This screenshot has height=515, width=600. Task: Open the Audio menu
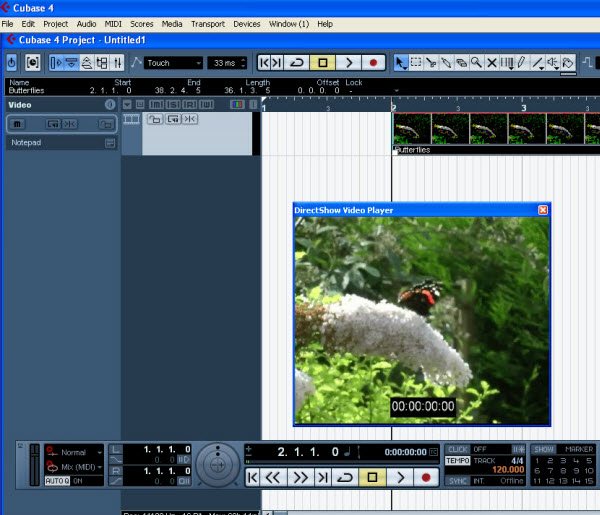click(x=86, y=24)
